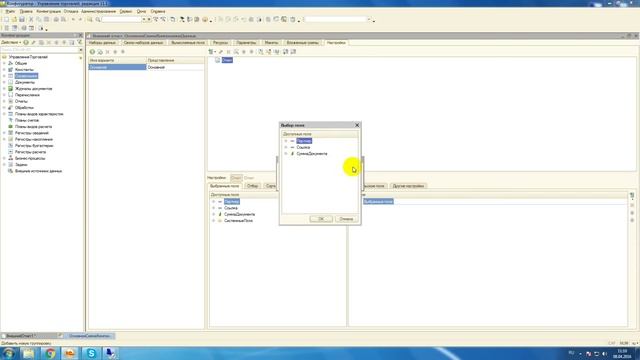Click the pencil edit icon in configuration panel toolbar
This screenshot has height=360, width=640.
[34, 42]
